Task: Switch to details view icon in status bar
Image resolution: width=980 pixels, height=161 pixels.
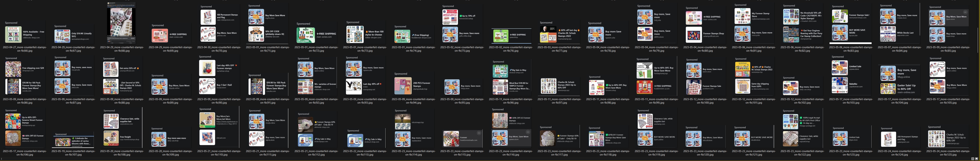Action: point(973,159)
